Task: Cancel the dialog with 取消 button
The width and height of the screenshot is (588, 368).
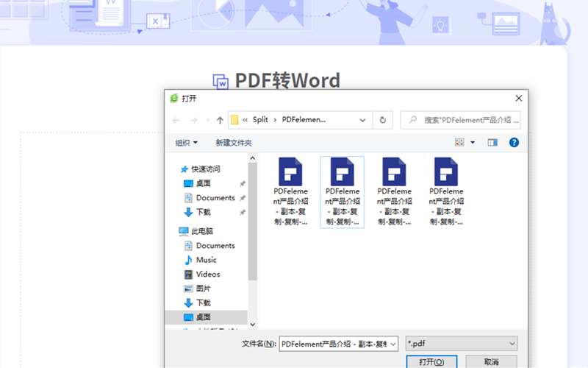Action: tap(492, 361)
